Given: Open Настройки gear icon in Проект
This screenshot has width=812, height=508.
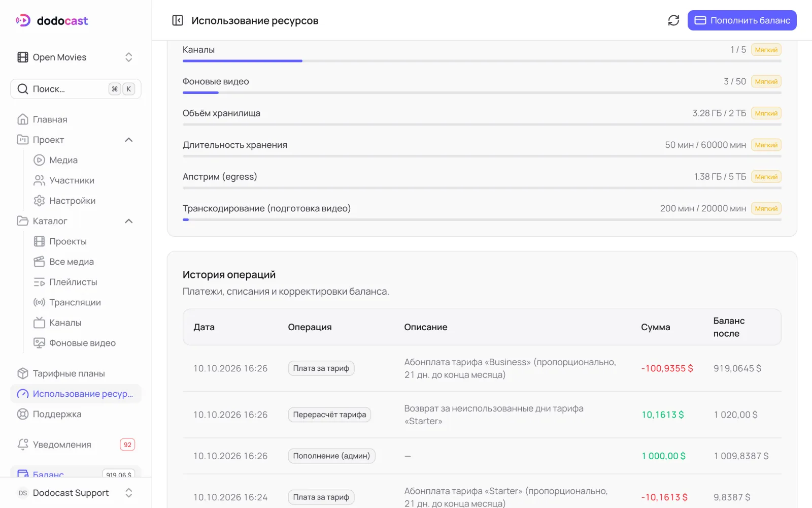Looking at the screenshot, I should tap(39, 201).
